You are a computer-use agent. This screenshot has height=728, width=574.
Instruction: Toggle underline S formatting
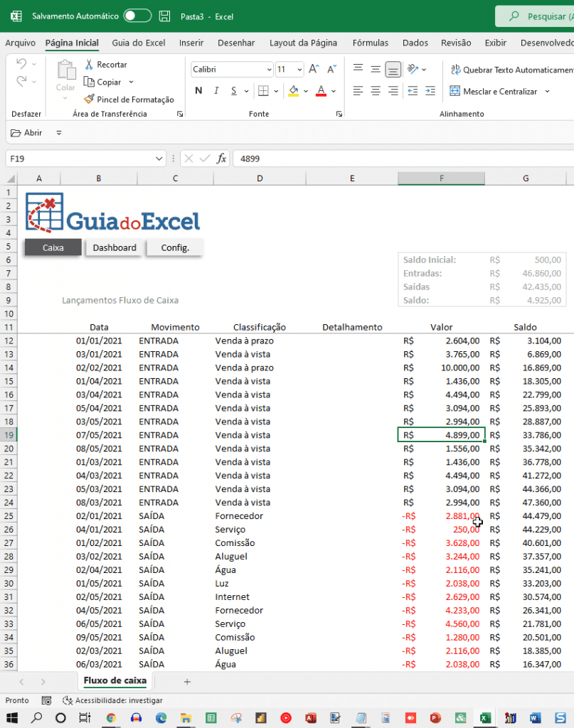point(233,90)
